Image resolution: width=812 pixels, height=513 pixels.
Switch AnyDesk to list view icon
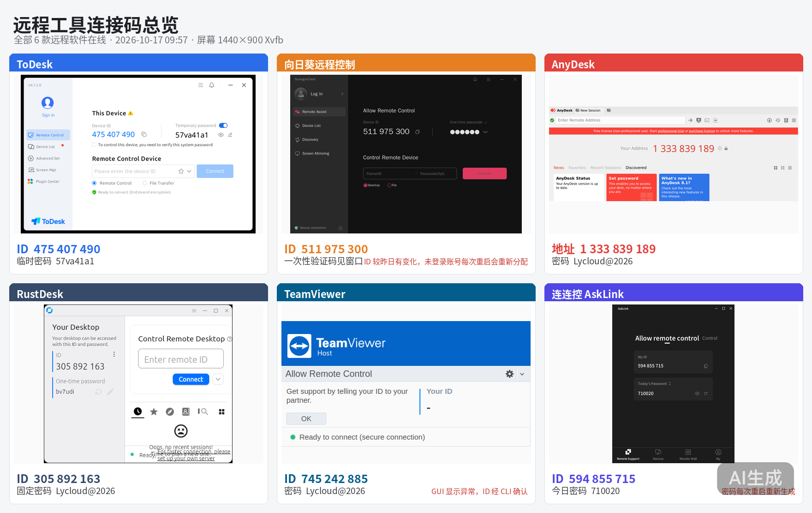pos(790,168)
